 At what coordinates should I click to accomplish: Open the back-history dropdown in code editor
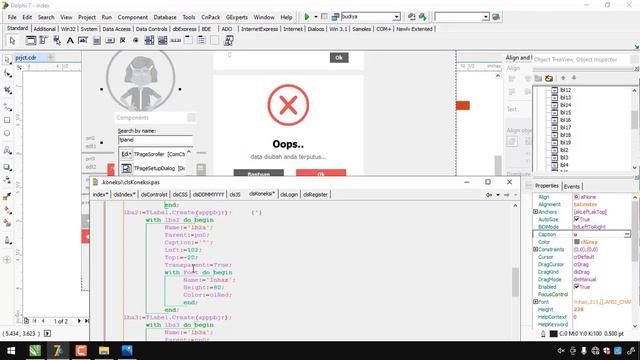498,195
